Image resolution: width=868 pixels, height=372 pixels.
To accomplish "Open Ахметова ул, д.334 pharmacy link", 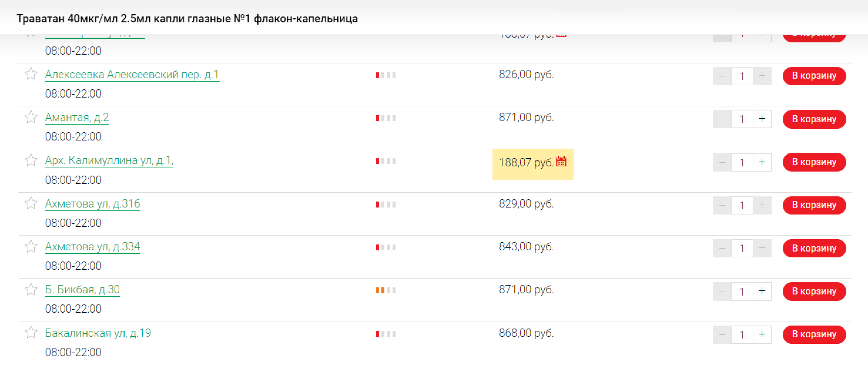I will pyautogui.click(x=93, y=247).
